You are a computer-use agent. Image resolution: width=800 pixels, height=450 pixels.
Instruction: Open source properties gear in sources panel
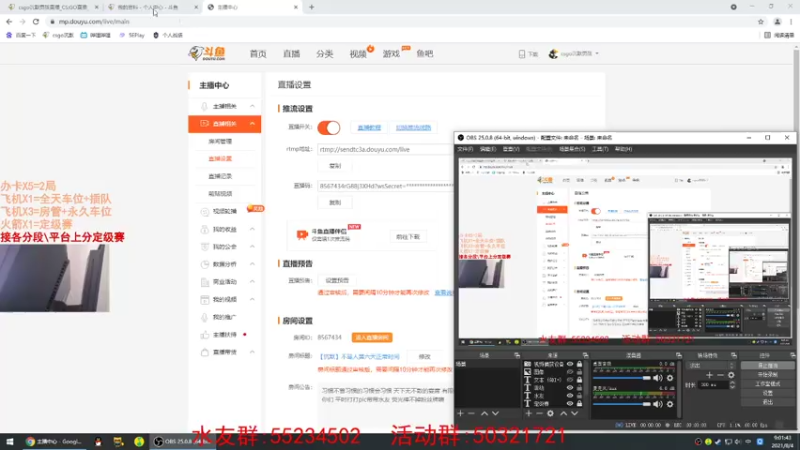point(551,413)
